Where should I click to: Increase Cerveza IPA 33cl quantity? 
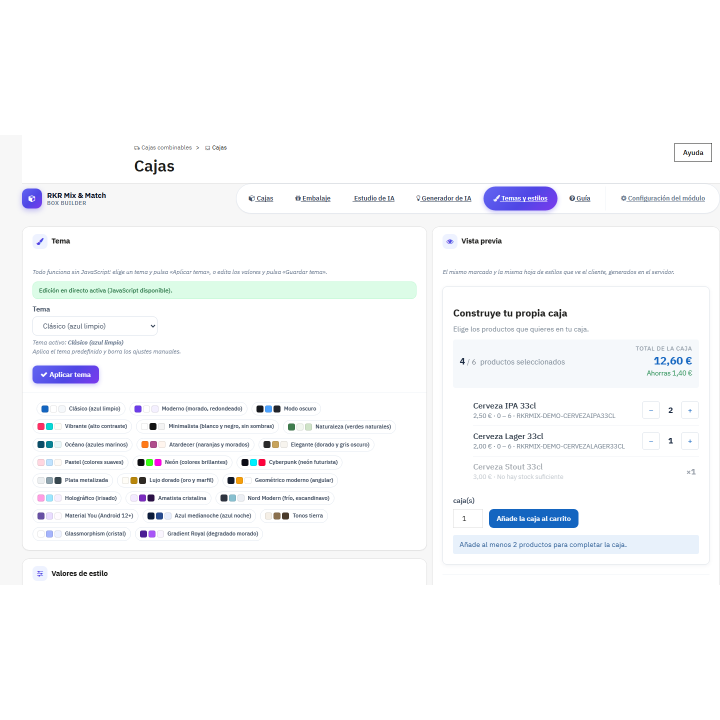pos(690,410)
